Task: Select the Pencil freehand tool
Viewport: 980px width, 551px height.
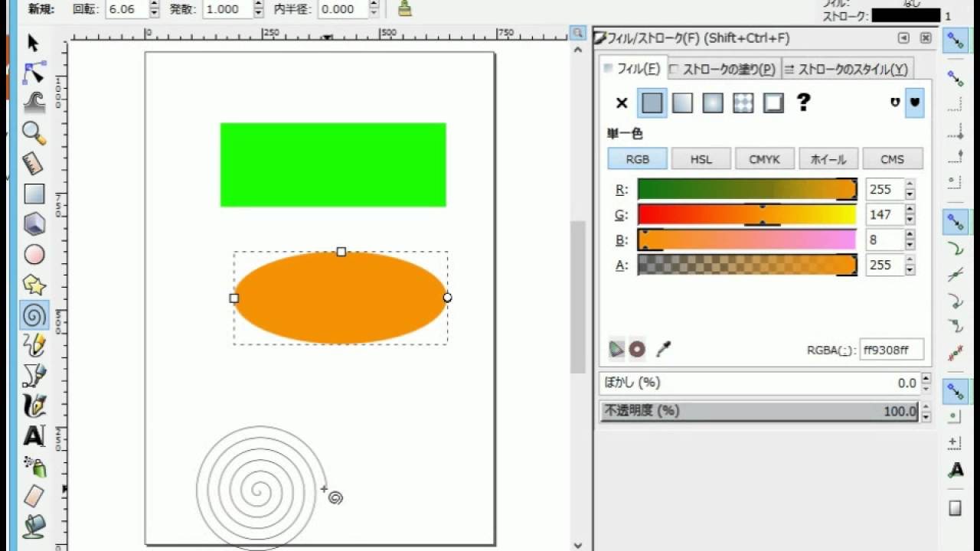Action: (x=34, y=345)
